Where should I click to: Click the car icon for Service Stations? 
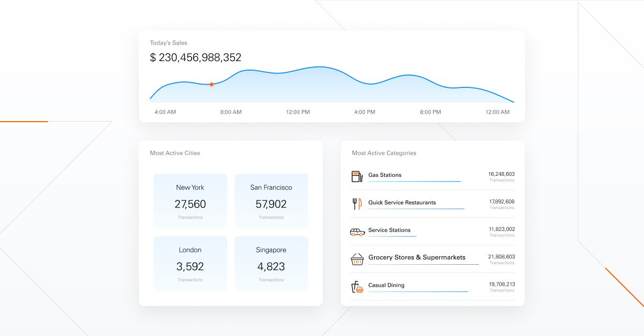357,232
